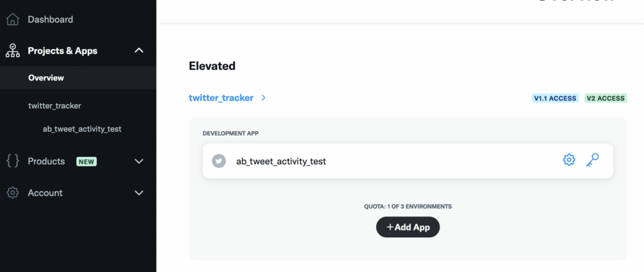Click the V2 ACCESS badge
Image resolution: width=644 pixels, height=272 pixels.
(605, 98)
